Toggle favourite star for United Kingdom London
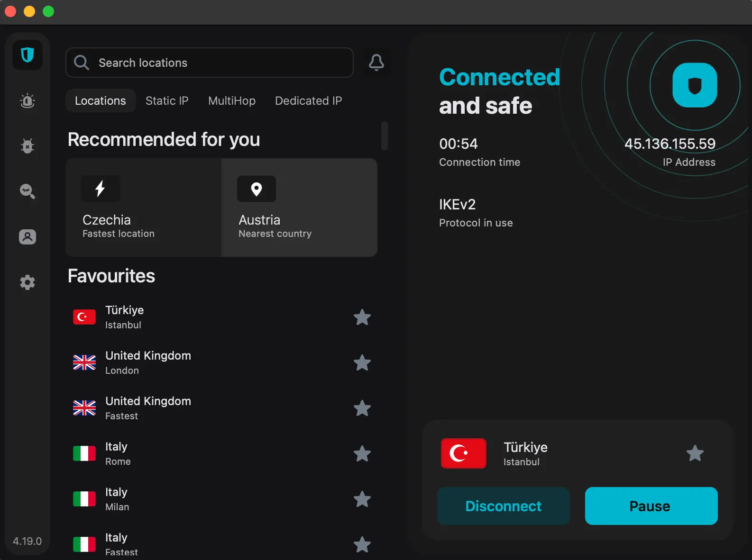This screenshot has width=752, height=560. tap(362, 363)
